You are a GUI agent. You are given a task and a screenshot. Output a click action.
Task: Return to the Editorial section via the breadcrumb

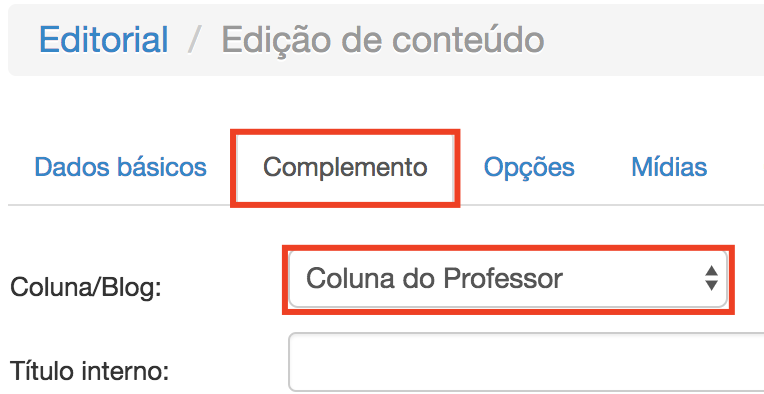coord(104,39)
